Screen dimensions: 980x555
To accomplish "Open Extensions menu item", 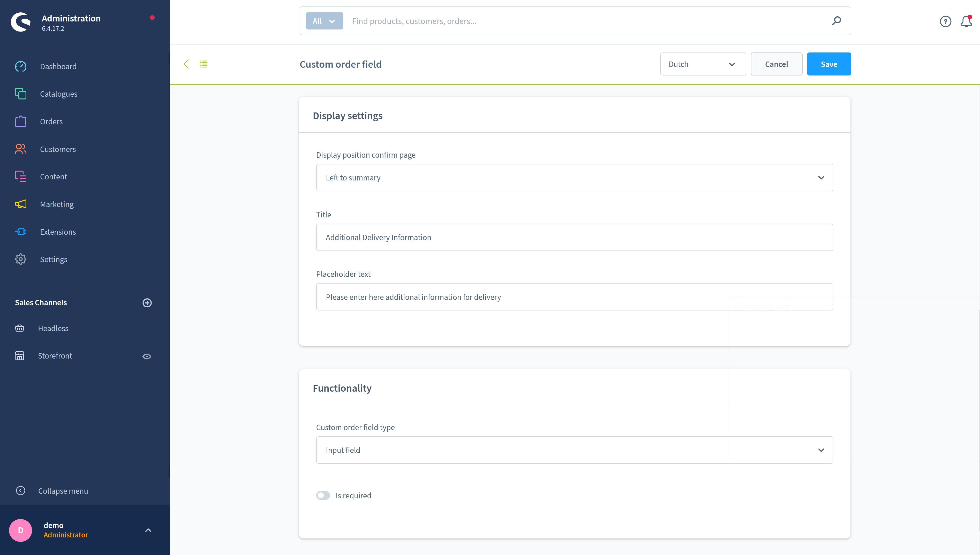I will coord(58,232).
